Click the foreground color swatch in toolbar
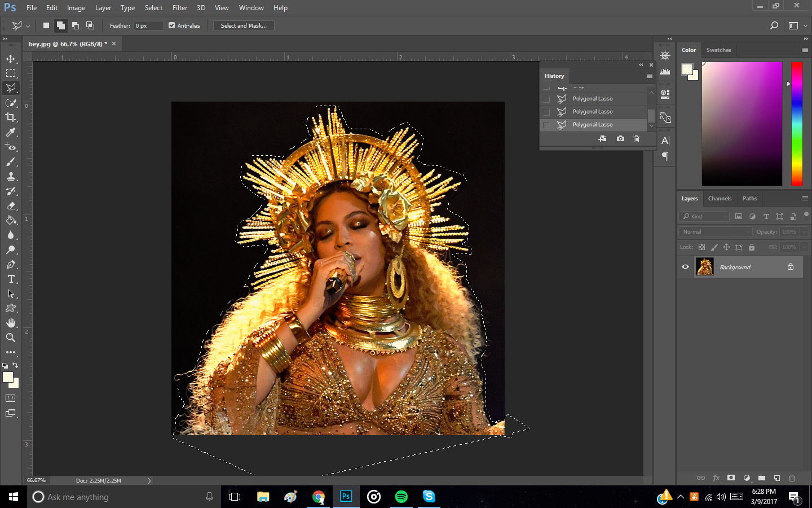This screenshot has width=812, height=508. tap(8, 378)
